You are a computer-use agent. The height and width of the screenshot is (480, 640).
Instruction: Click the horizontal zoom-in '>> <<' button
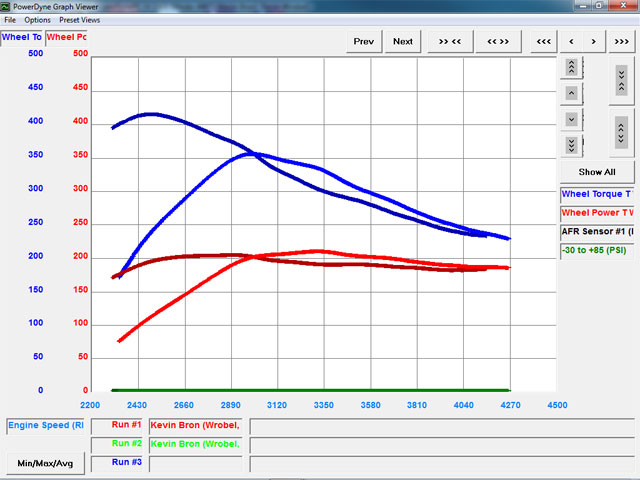pyautogui.click(x=450, y=41)
